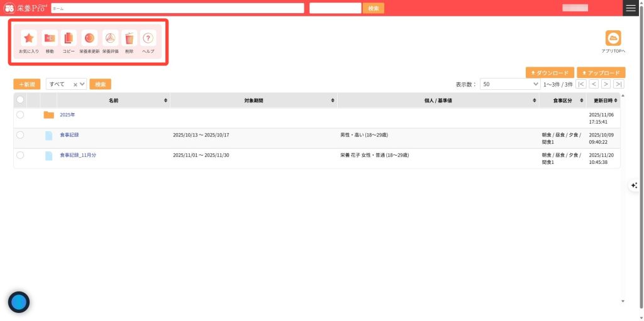
Task: Sort the table by the 名前 column arrows
Action: (165, 101)
